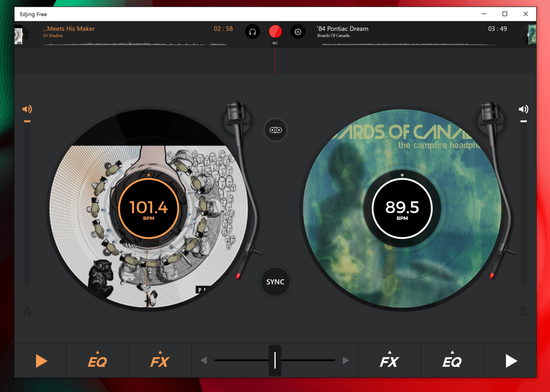Minimize the Edjing Free window
Viewport: 550px width, 392px height.
tap(484, 14)
